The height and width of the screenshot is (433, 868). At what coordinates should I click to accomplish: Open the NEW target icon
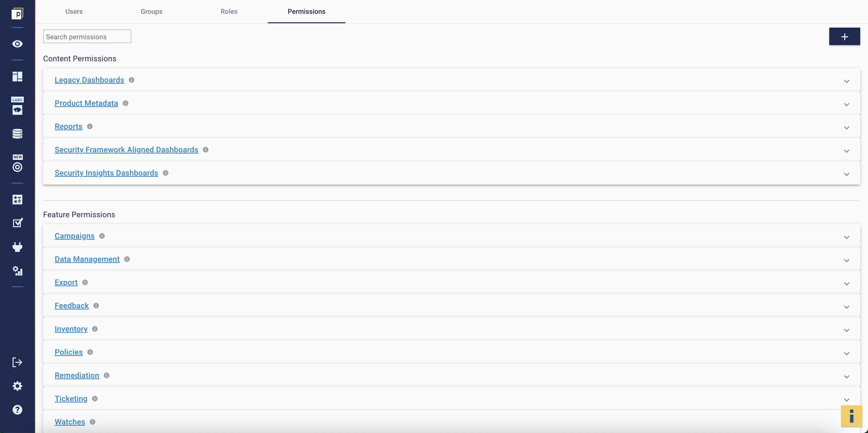click(x=17, y=164)
